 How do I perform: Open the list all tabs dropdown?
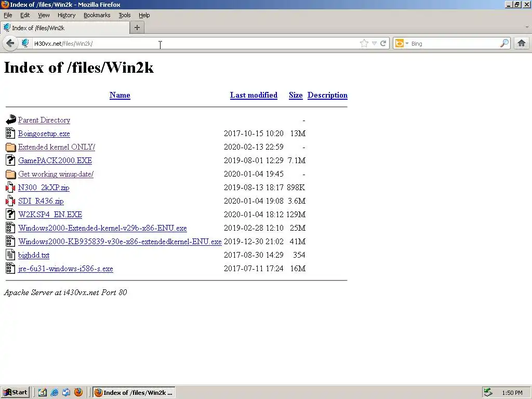coord(527,27)
